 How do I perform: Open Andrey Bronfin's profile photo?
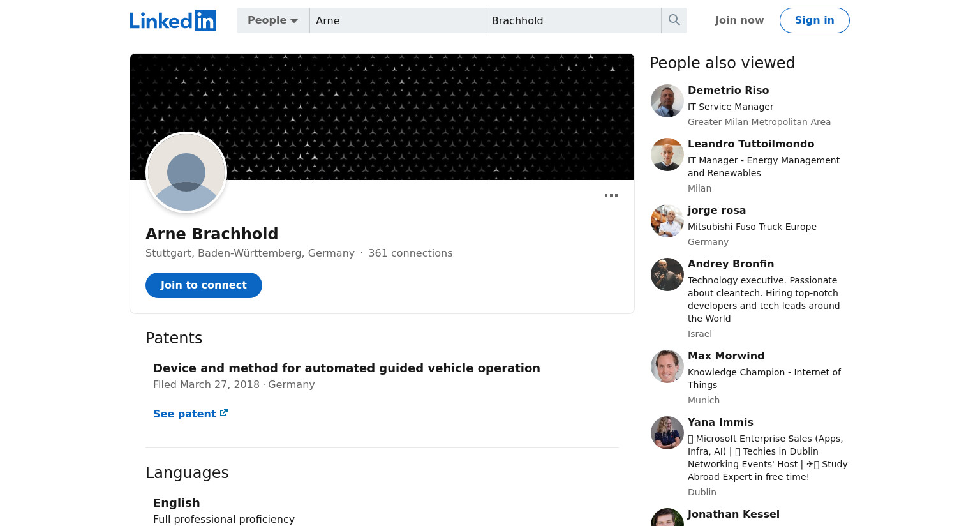(x=667, y=274)
